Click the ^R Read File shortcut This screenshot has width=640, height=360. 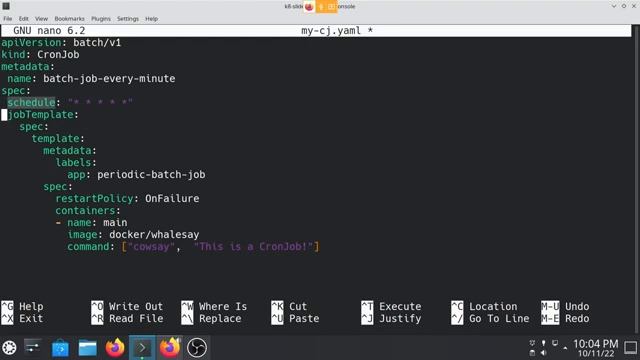coord(127,319)
